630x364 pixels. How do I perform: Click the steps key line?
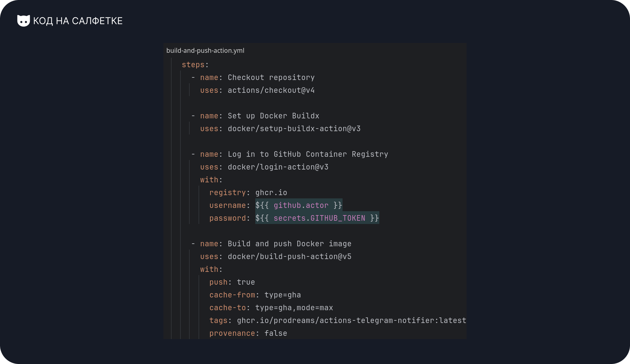(x=195, y=65)
